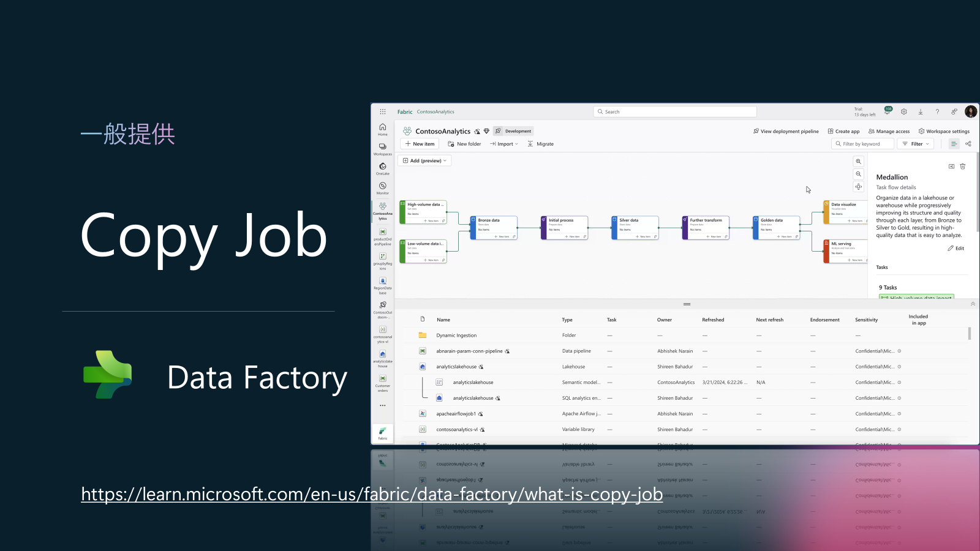This screenshot has width=980, height=551.
Task: Delete the Medallion task flow
Action: click(963, 166)
